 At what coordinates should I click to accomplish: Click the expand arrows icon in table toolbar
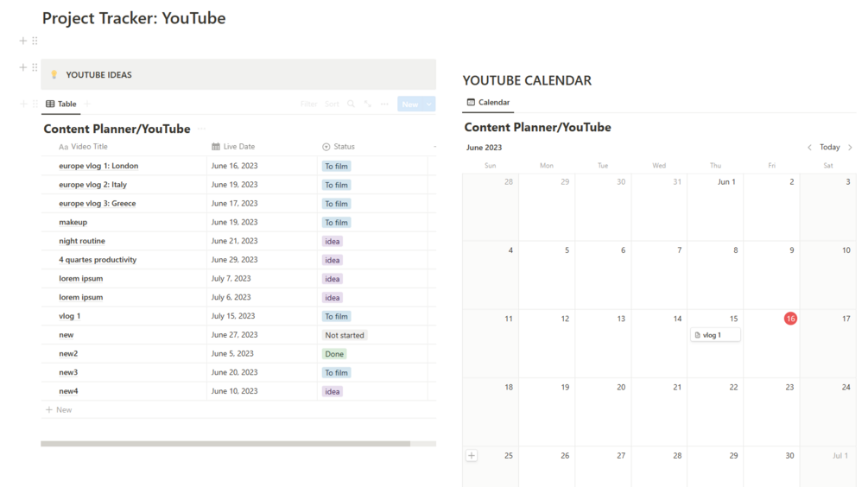pos(368,104)
